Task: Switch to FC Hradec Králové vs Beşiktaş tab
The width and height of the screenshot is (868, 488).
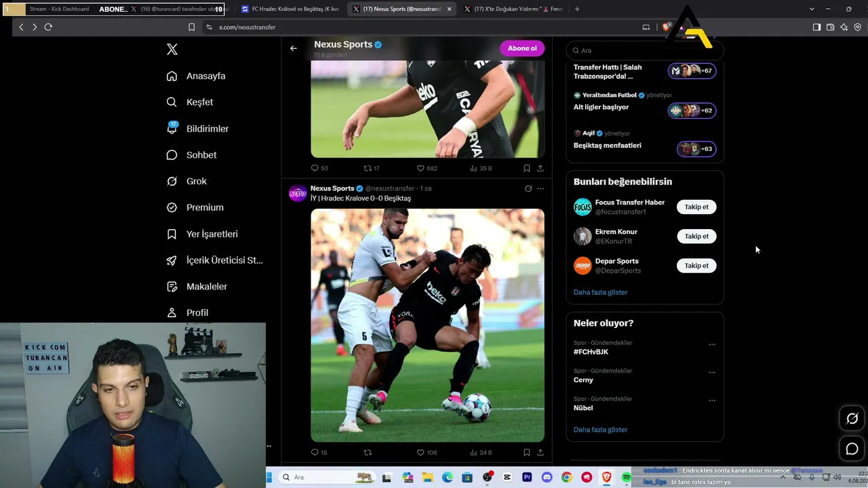Action: tap(290, 9)
